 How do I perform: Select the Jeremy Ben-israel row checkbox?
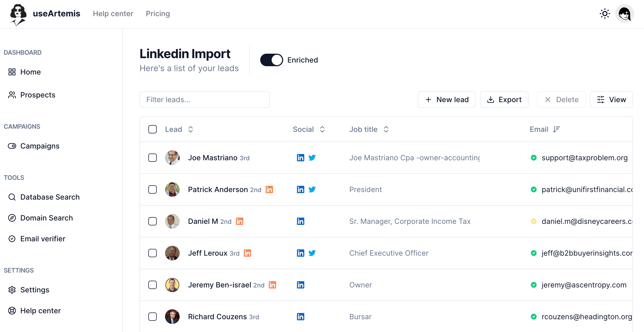[x=153, y=285]
